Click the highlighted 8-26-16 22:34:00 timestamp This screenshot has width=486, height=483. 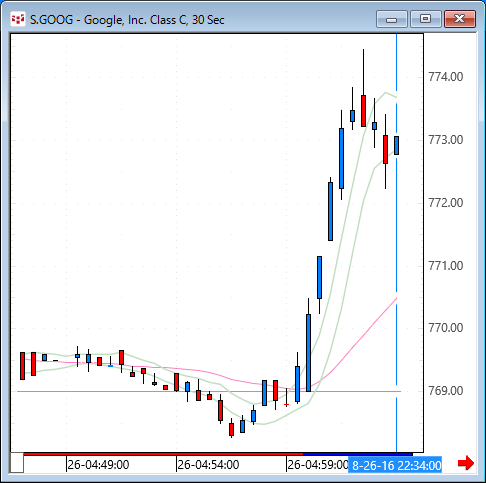pos(395,465)
